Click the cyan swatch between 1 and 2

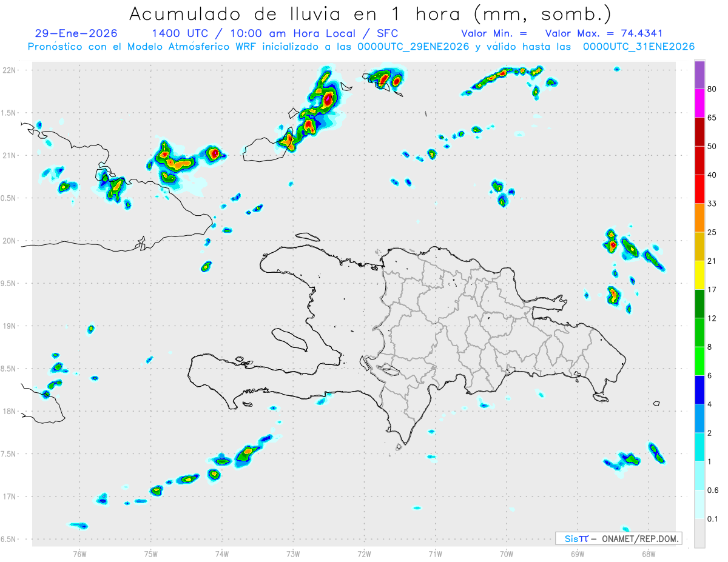pyautogui.click(x=699, y=447)
